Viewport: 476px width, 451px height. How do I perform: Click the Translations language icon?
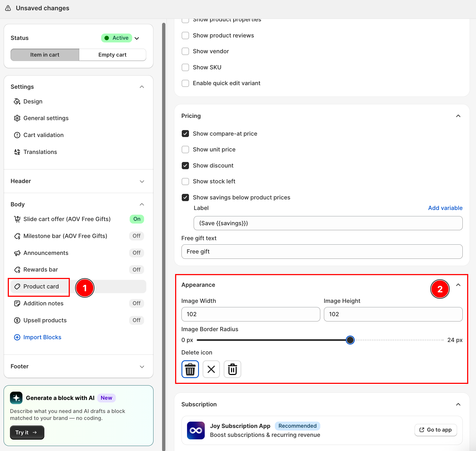pos(17,152)
